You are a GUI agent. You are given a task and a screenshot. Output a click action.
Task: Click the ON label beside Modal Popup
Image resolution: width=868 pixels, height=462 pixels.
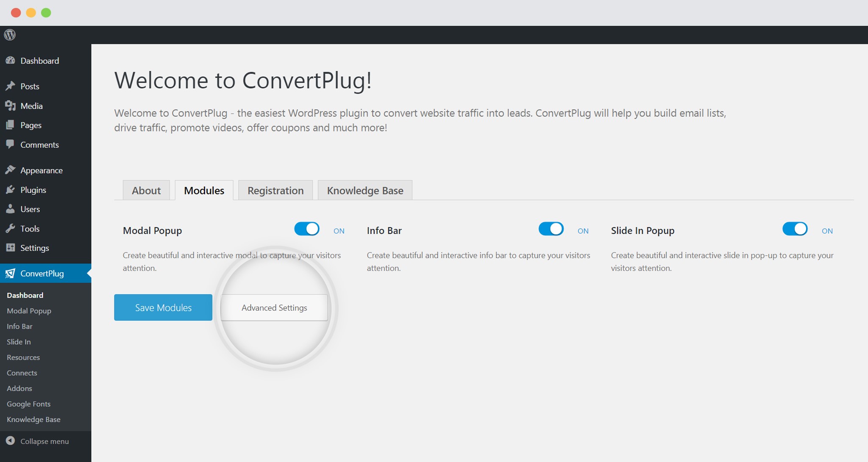click(x=339, y=231)
